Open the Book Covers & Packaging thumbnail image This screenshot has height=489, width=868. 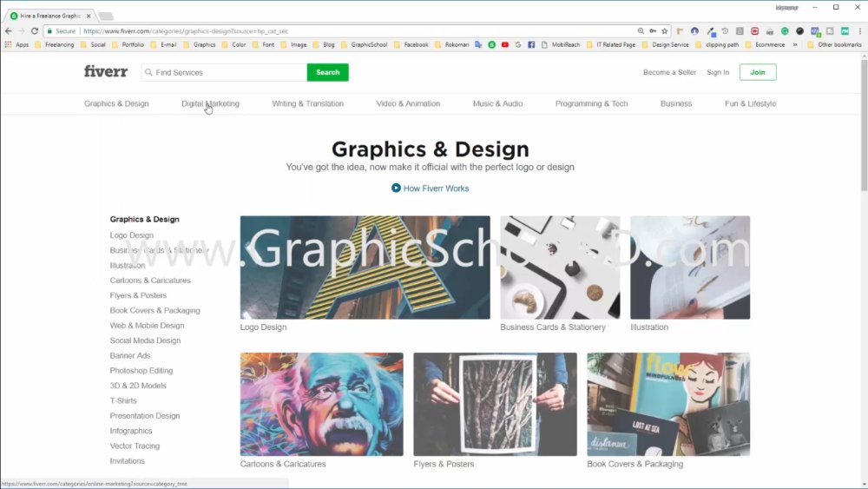click(x=668, y=404)
